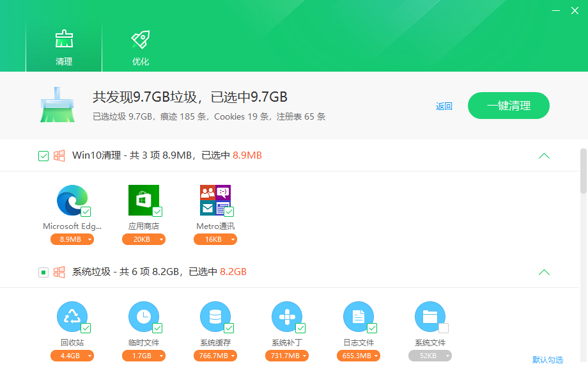Image resolution: width=588 pixels, height=371 pixels.
Task: Uncheck the Microsoft Edge item checkbox
Action: point(86,212)
